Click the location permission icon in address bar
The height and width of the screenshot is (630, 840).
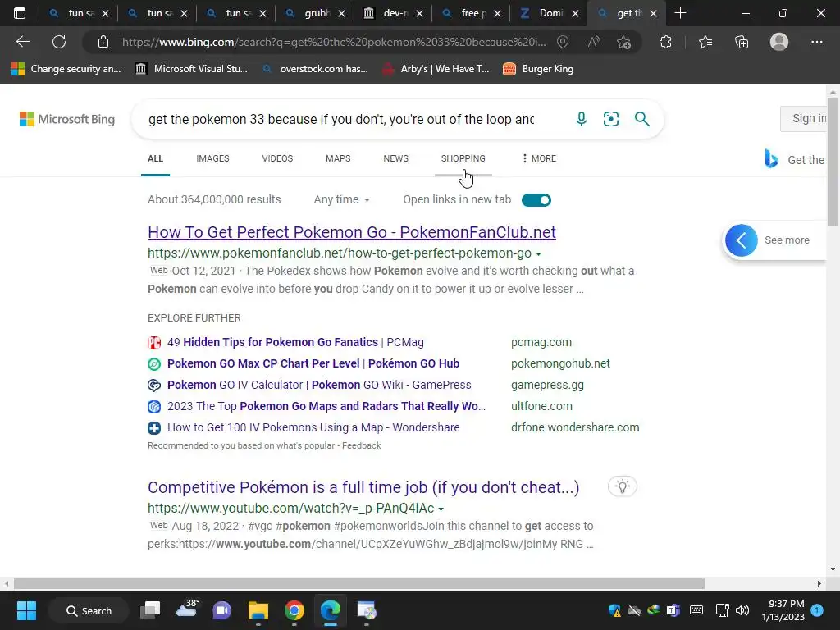(563, 42)
